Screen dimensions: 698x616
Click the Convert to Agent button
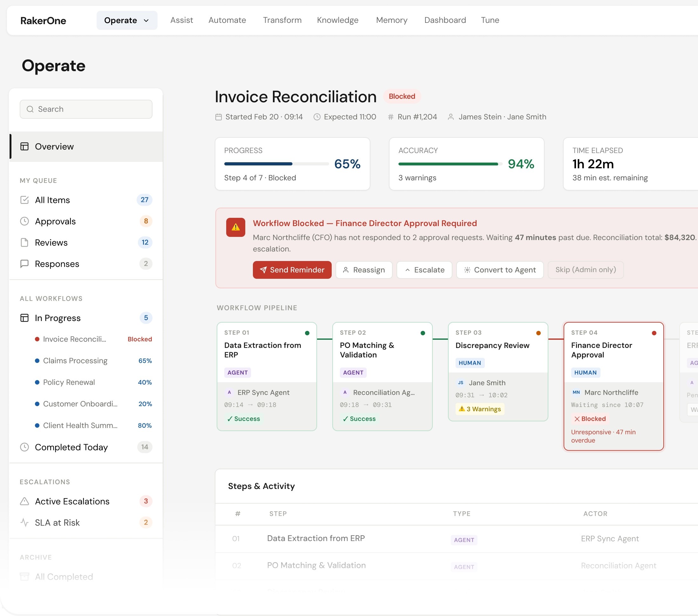tap(500, 270)
